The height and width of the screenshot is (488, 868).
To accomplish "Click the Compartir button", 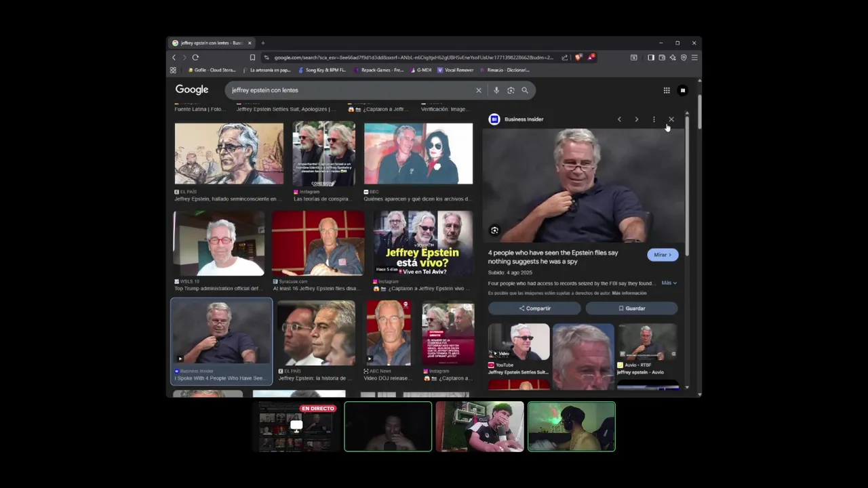I will (534, 308).
